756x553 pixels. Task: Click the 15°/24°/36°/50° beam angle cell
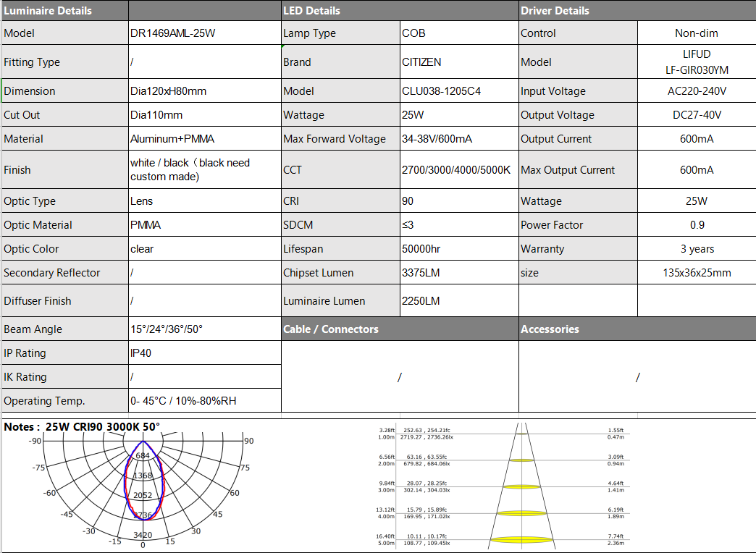(205, 329)
